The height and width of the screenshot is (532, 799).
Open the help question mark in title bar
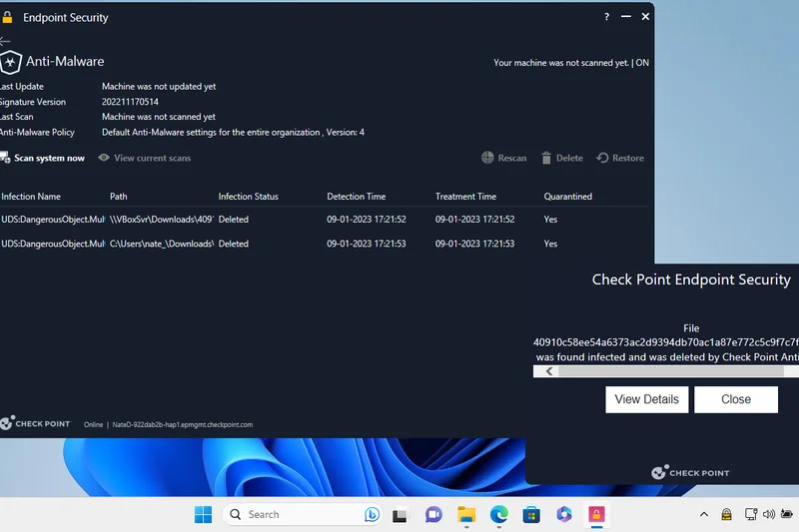[x=606, y=17]
